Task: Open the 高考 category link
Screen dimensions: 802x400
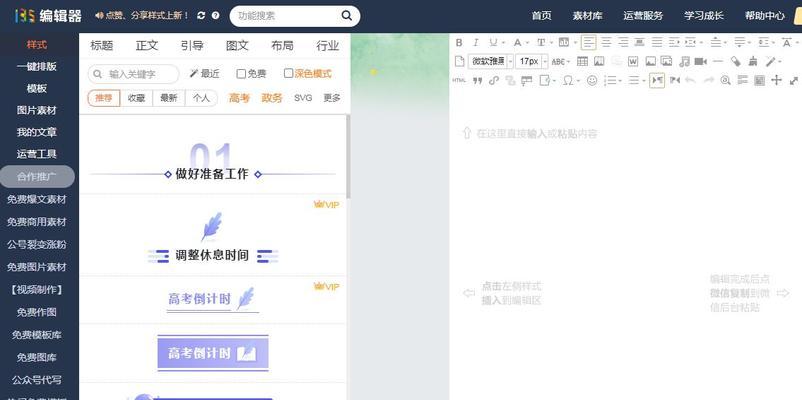Action: (x=239, y=98)
